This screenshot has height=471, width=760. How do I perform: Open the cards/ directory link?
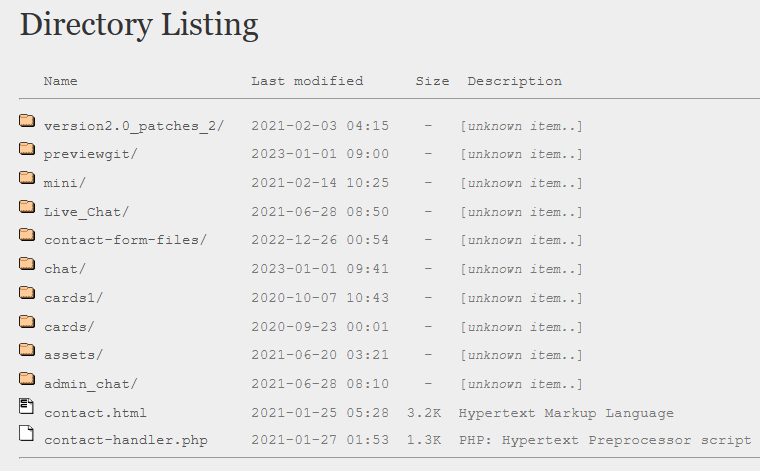click(69, 327)
